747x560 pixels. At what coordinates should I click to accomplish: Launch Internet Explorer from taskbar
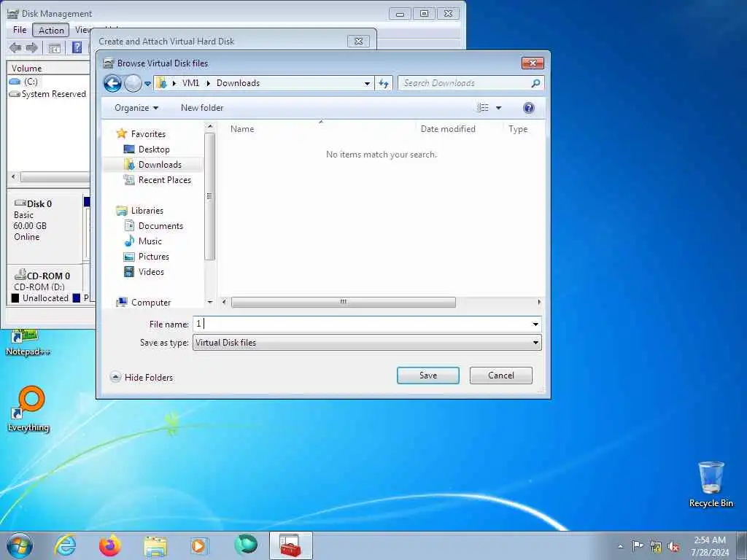[x=65, y=545]
